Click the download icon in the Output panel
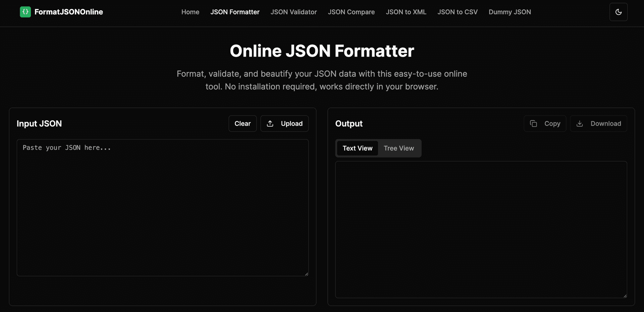The width and height of the screenshot is (644, 312). (580, 124)
